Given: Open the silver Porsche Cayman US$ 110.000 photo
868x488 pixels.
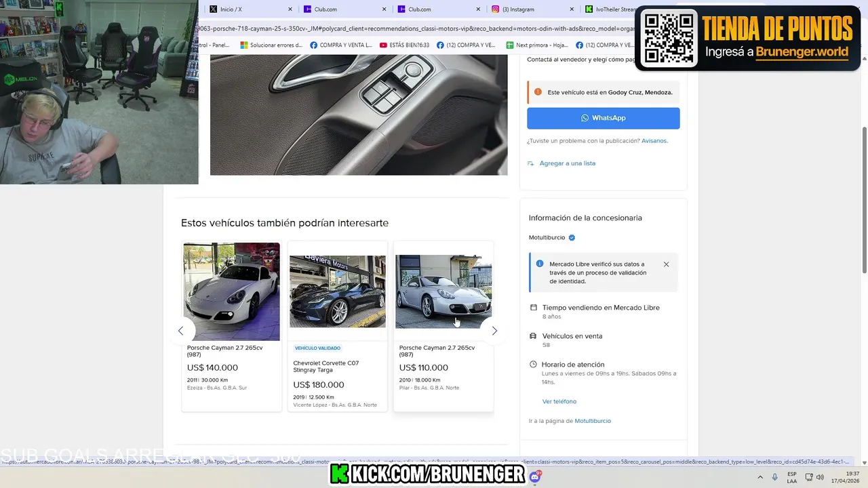Looking at the screenshot, I should pyautogui.click(x=443, y=291).
